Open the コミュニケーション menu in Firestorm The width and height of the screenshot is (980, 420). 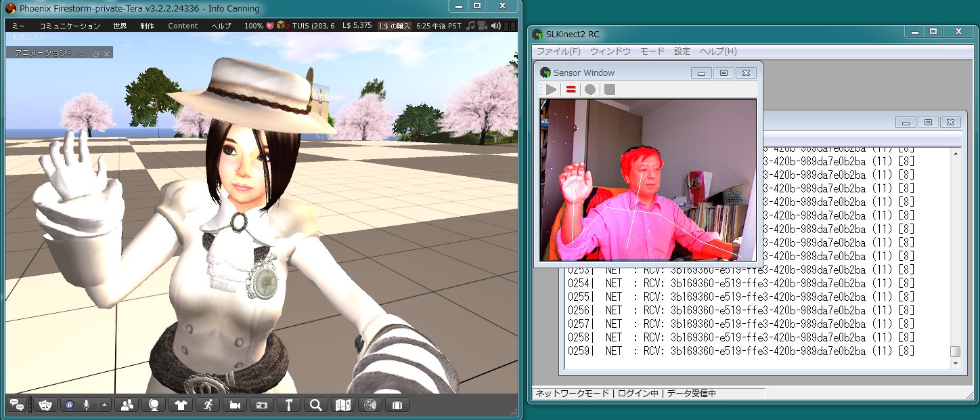point(70,26)
